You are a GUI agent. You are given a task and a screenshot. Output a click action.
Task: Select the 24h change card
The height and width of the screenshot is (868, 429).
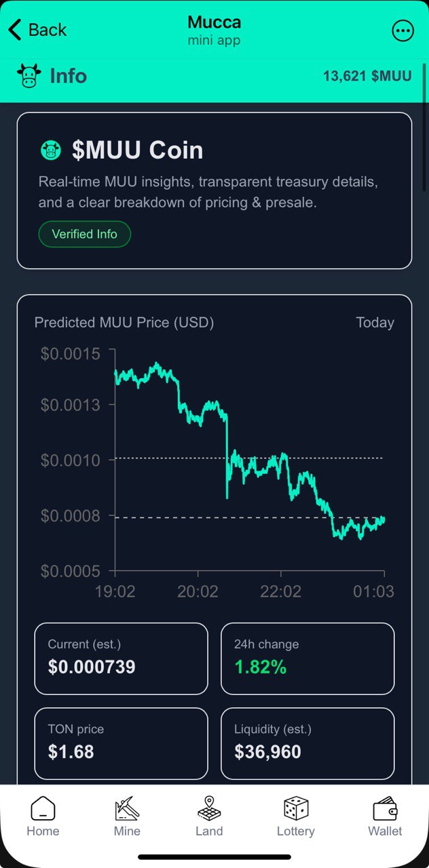click(x=307, y=658)
